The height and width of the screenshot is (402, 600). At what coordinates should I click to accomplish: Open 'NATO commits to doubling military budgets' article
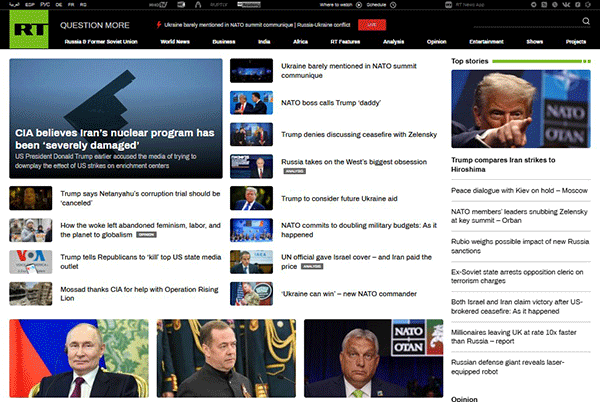359,230
